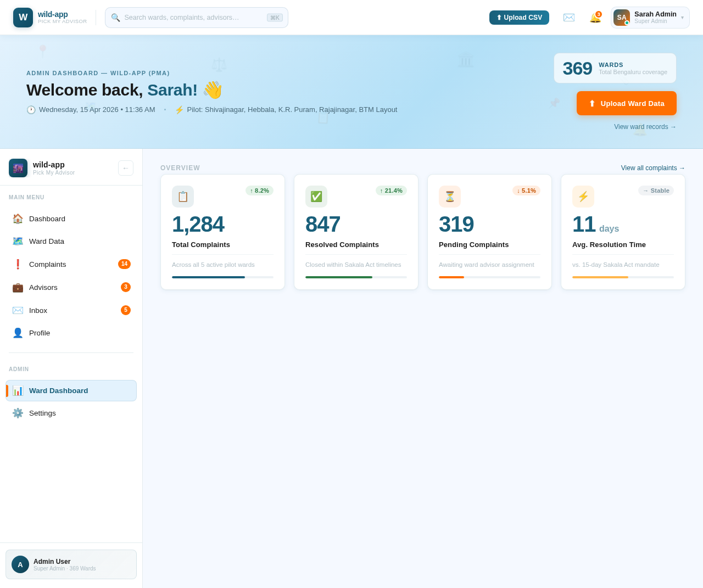Click the magnifier search icon
The width and height of the screenshot is (703, 588).
[115, 18]
